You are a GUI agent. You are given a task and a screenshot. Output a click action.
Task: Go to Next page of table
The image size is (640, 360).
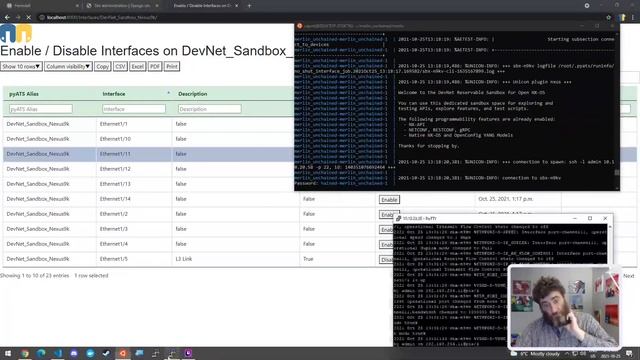[x=629, y=276]
